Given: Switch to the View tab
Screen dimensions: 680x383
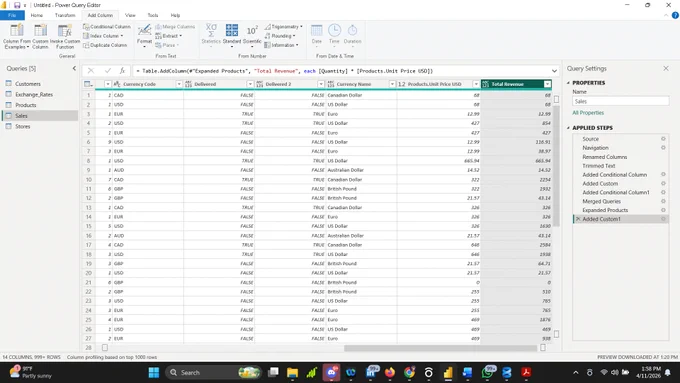Looking at the screenshot, I should pyautogui.click(x=130, y=15).
